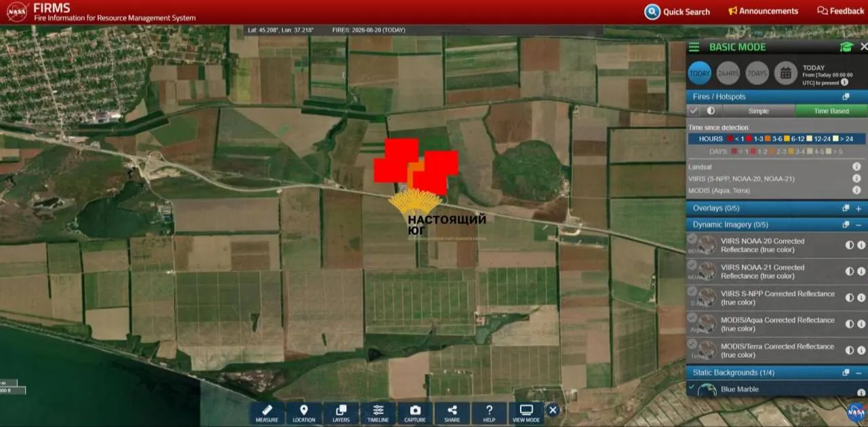Switch to Simple fire display
Viewport: 868px width, 427px height.
pyautogui.click(x=759, y=111)
